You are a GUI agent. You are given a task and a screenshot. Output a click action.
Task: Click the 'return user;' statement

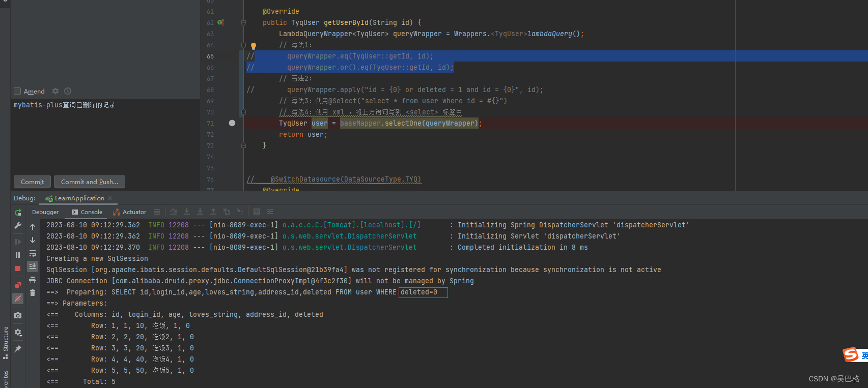[303, 134]
